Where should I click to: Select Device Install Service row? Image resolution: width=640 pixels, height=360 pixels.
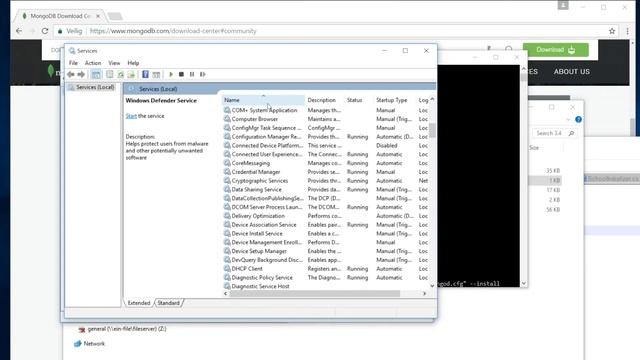point(326,233)
